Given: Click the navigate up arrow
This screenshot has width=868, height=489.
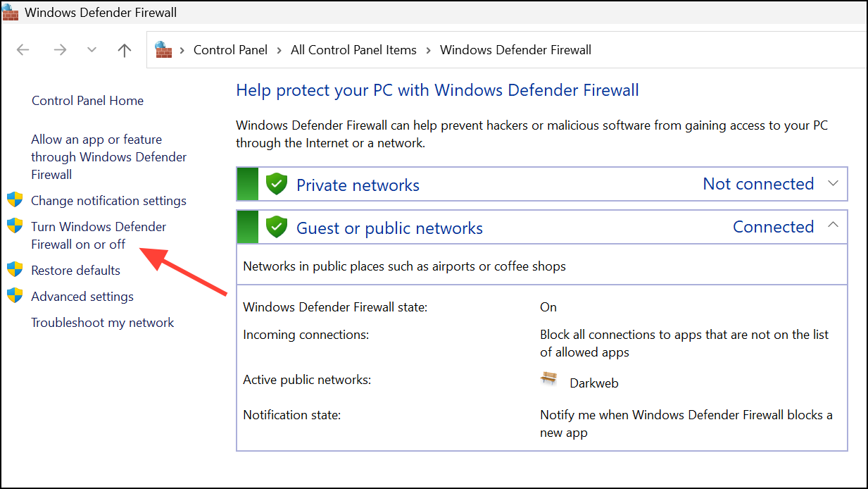Looking at the screenshot, I should tap(124, 49).
